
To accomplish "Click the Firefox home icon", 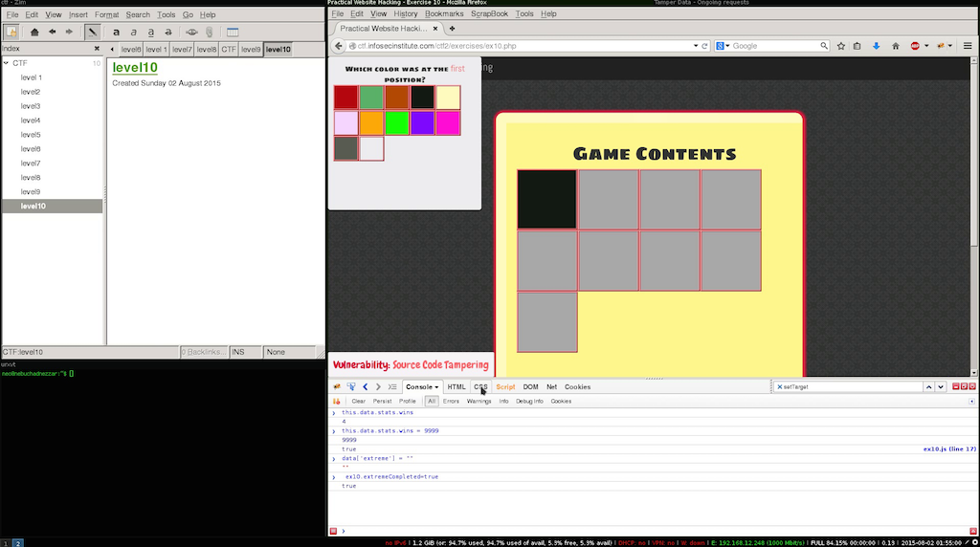I will tap(895, 46).
